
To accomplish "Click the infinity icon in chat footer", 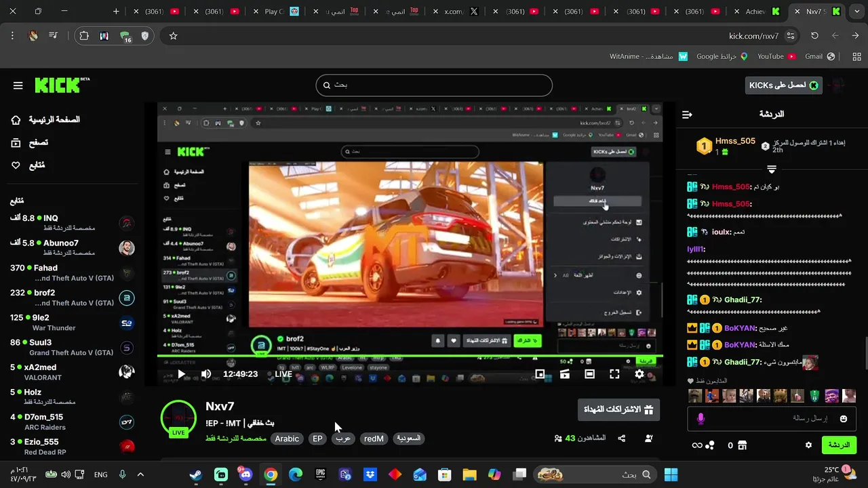I will [x=696, y=445].
